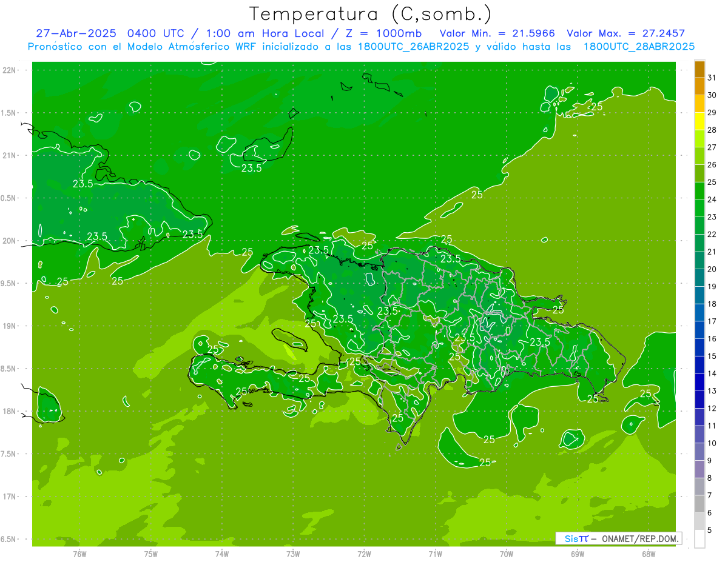728x562 pixels.
Task: Click "1:00 am Hora Local" in header
Action: point(265,33)
